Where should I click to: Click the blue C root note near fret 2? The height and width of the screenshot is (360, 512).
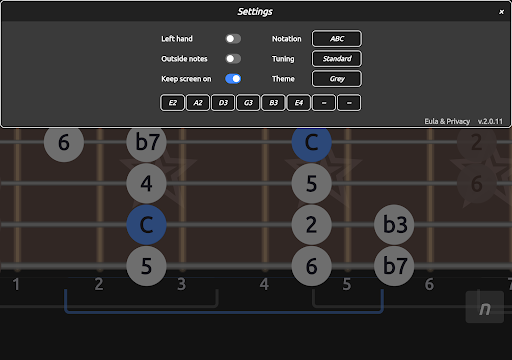pyautogui.click(x=146, y=225)
